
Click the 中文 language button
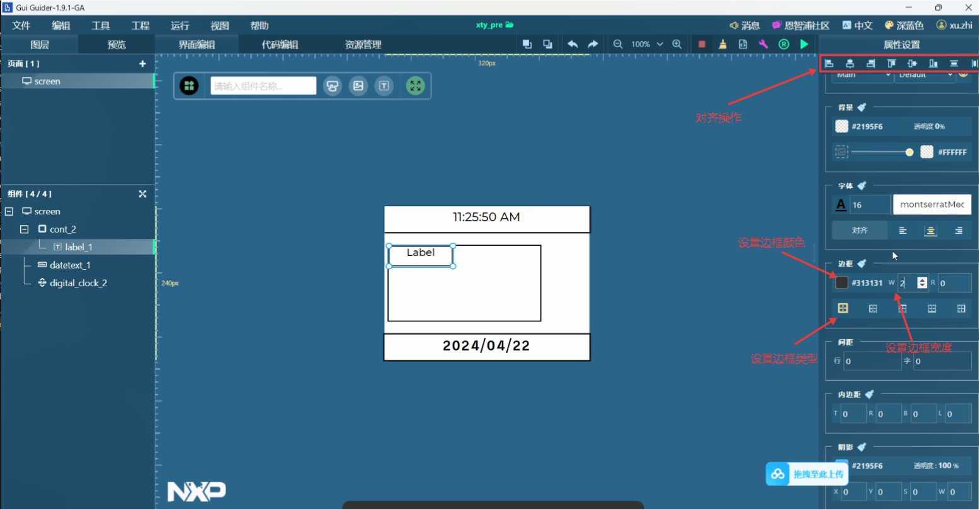(857, 26)
